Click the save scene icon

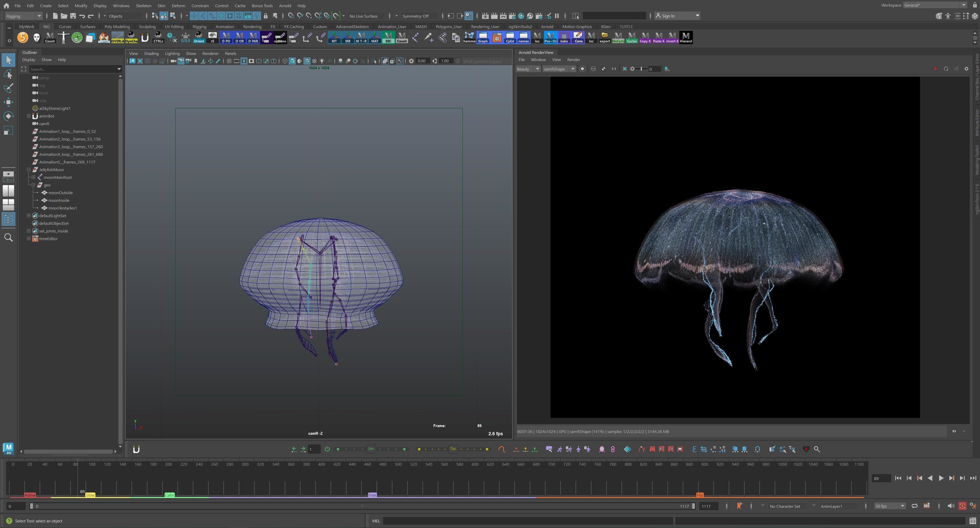pyautogui.click(x=73, y=16)
